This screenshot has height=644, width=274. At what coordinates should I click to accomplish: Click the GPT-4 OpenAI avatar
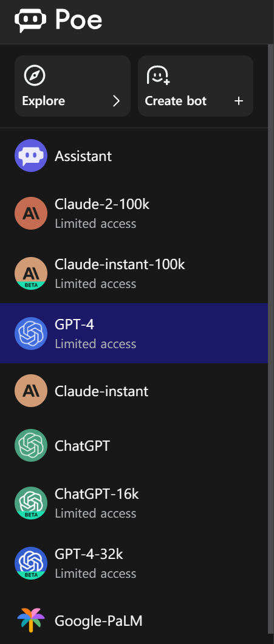31,333
